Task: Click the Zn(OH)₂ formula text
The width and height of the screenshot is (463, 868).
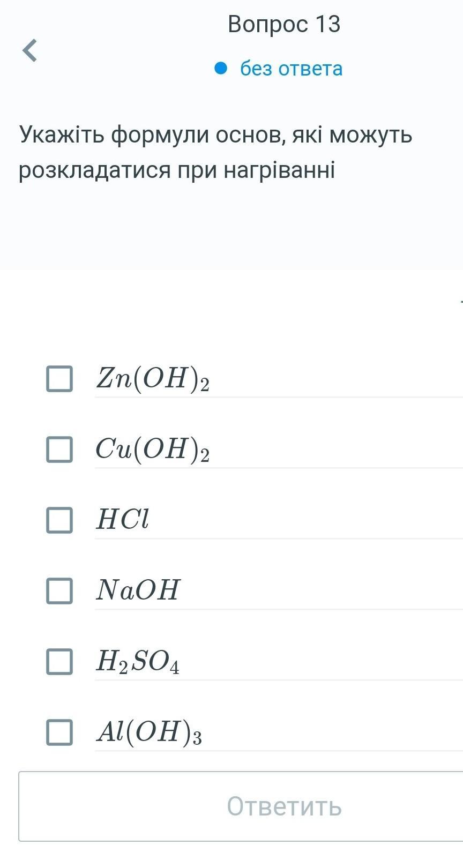Action: pos(153,379)
